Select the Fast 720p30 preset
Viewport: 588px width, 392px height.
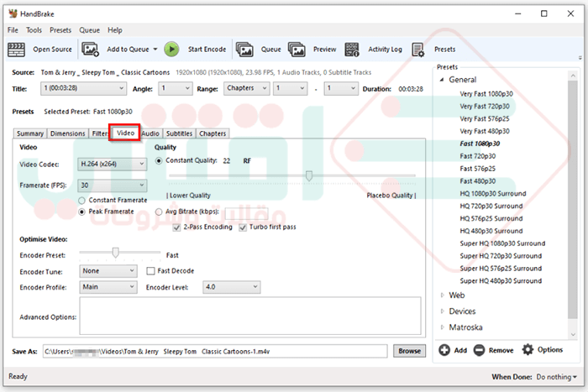(x=478, y=156)
